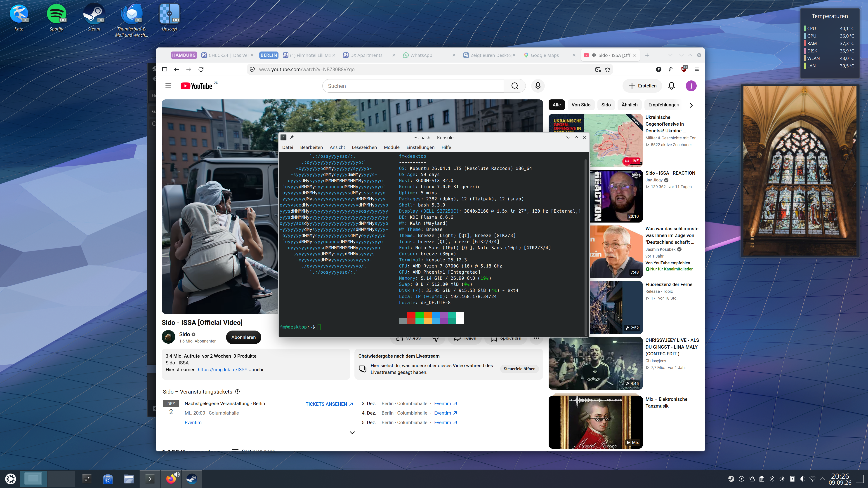
Task: Open the "Sido - ISSA | REACTION" thumbnail
Action: 616,196
